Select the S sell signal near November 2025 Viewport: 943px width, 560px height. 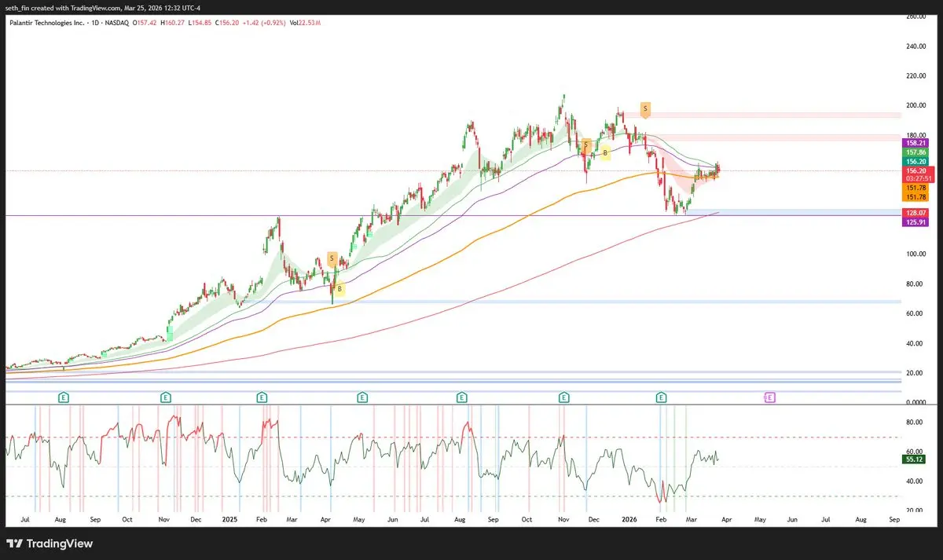(586, 145)
